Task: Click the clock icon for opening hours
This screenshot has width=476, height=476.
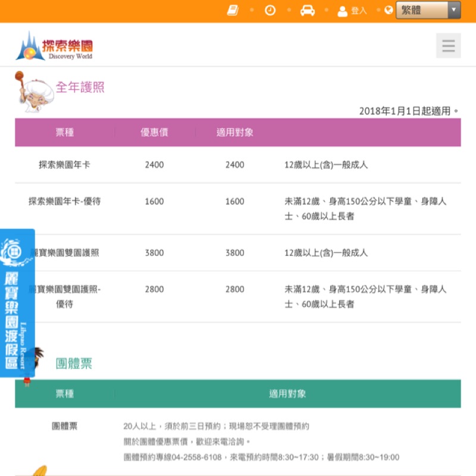Action: [x=270, y=10]
